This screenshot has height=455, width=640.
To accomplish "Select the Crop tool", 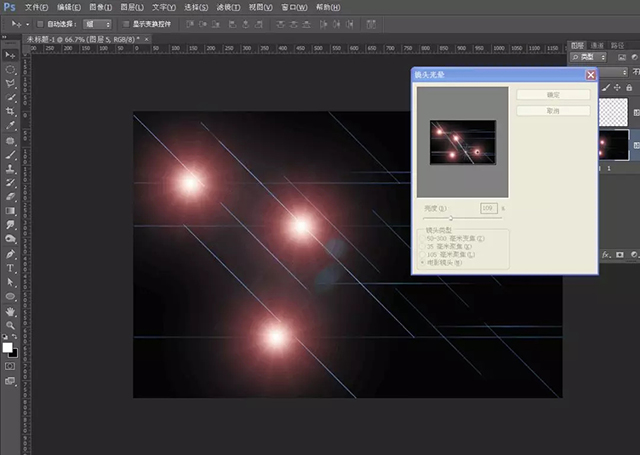I will point(10,112).
